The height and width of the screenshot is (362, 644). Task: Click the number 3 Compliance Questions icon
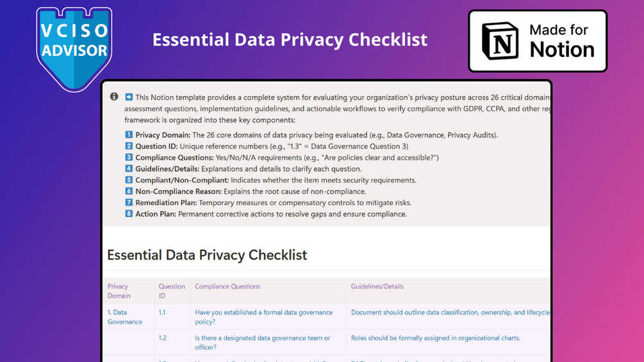(129, 158)
